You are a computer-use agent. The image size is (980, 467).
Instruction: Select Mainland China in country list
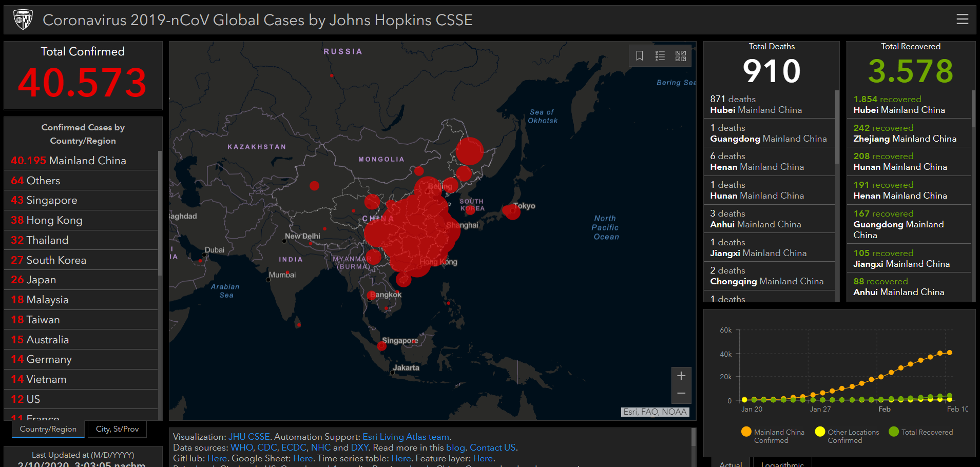(x=81, y=161)
